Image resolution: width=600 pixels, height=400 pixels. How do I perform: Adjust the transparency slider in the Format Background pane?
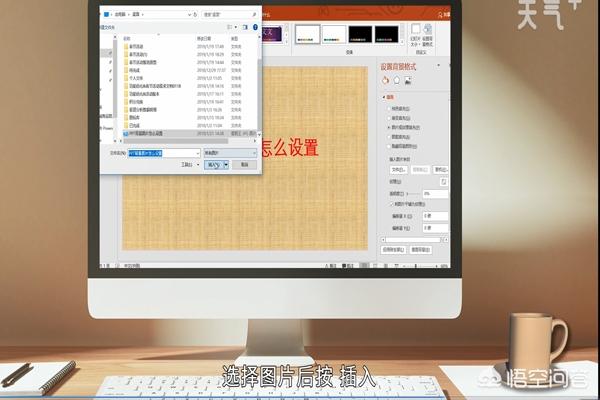[413, 194]
